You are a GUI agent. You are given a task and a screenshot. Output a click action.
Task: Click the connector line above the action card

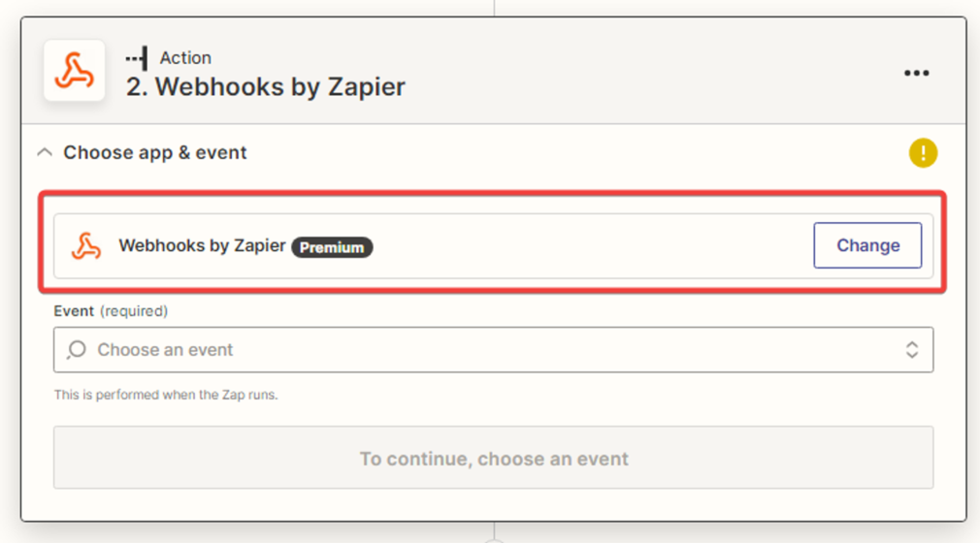[494, 7]
